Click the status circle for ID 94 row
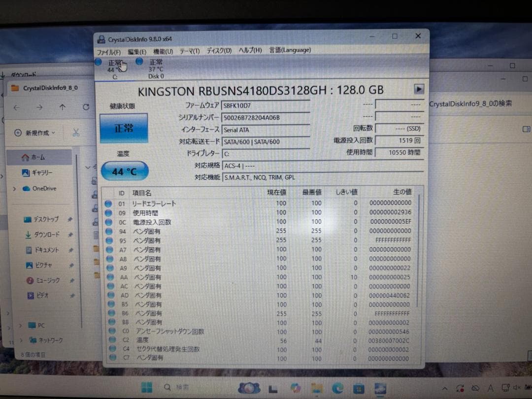 coord(109,232)
